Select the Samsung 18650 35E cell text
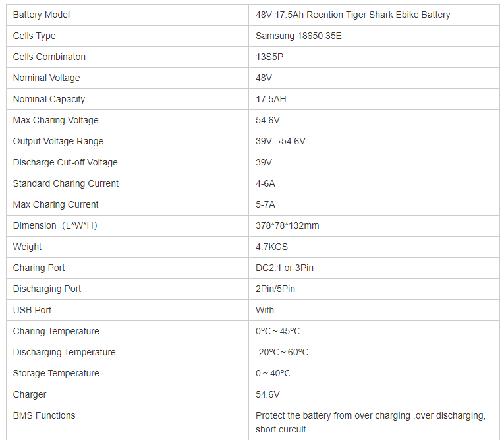 pos(298,36)
